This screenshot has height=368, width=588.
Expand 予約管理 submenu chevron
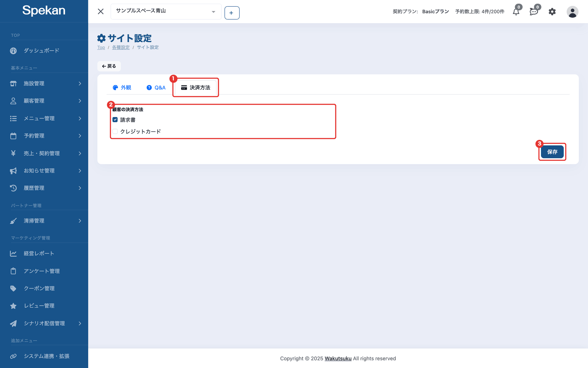[80, 136]
